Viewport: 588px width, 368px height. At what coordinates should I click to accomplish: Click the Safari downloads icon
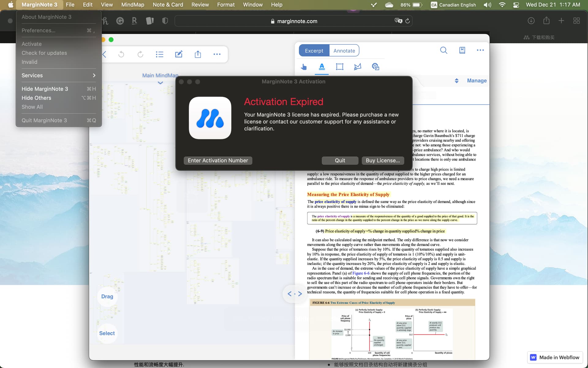pos(531,21)
